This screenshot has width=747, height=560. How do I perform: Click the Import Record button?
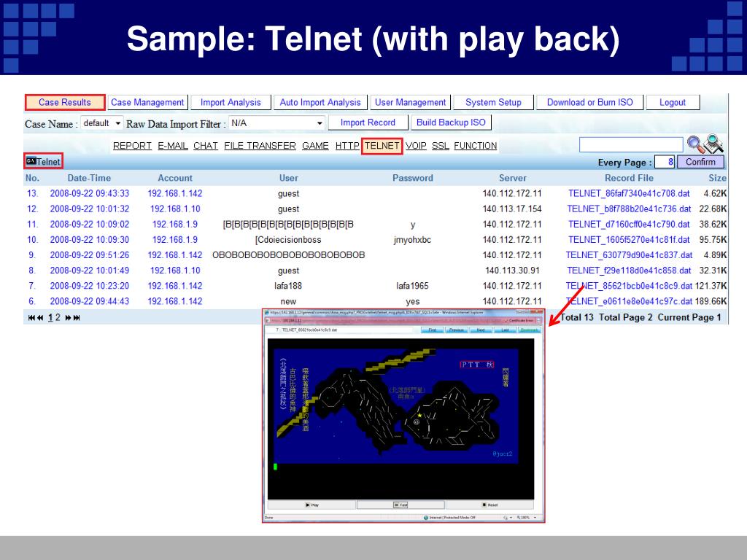(368, 122)
